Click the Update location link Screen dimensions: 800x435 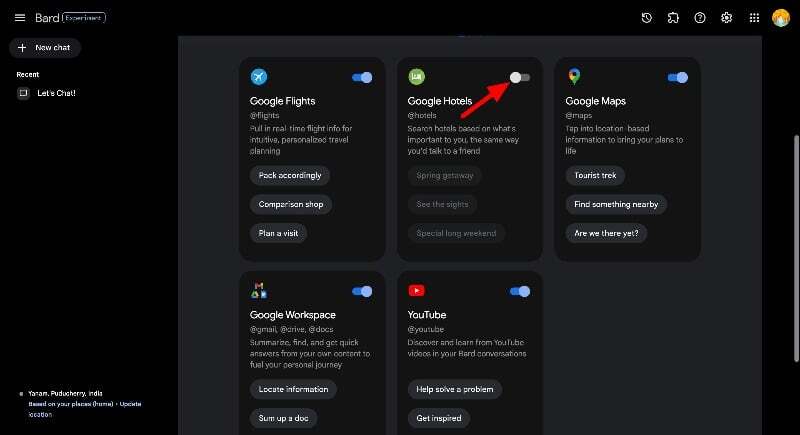[85, 409]
